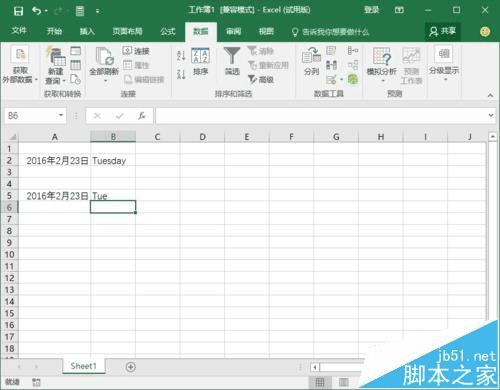500x390 pixels.
Task: Click vertical scrollbar up arrow
Action: point(493,136)
